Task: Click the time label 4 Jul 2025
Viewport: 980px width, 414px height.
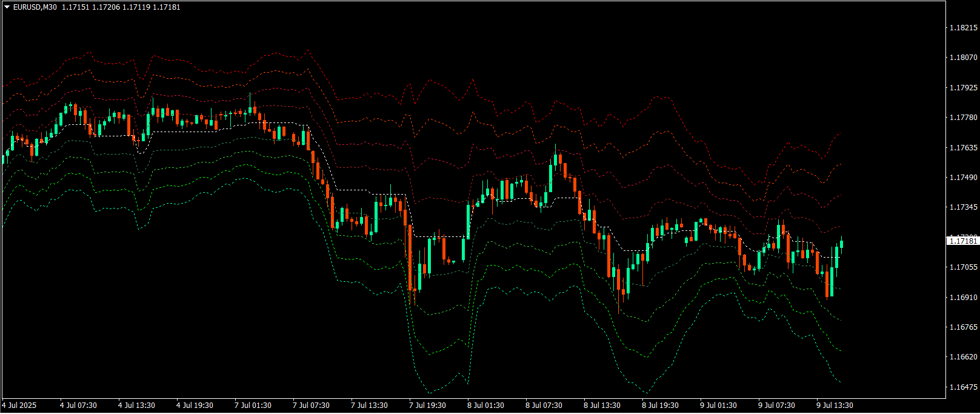Action: (x=19, y=406)
